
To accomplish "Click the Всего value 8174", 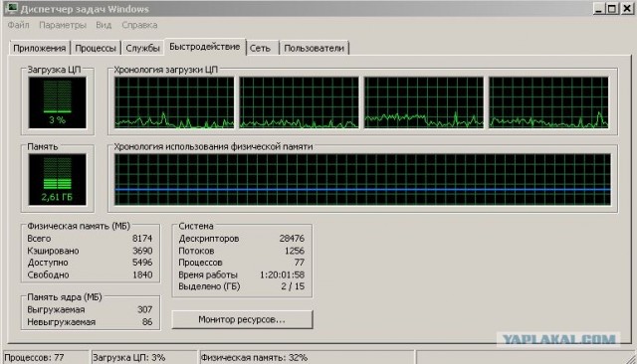I will click(x=142, y=239).
